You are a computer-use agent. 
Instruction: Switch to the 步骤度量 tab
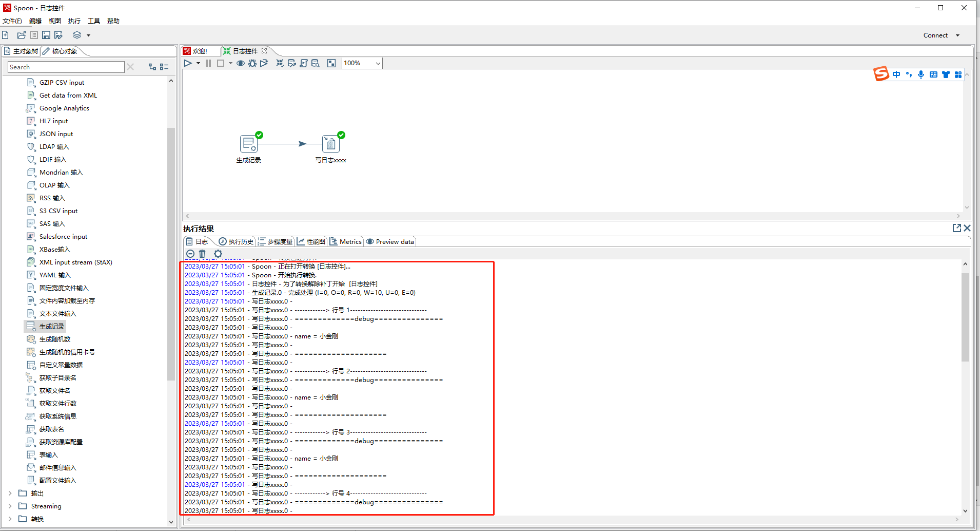point(276,241)
